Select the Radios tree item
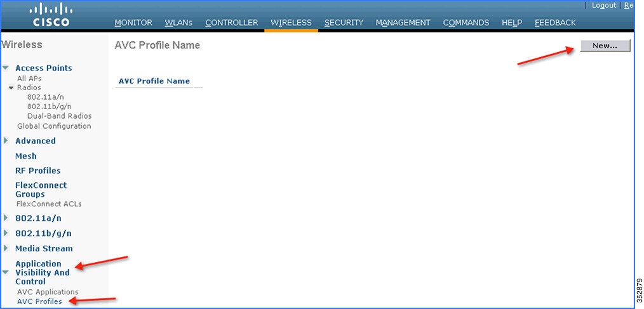The width and height of the screenshot is (644, 309). point(29,88)
